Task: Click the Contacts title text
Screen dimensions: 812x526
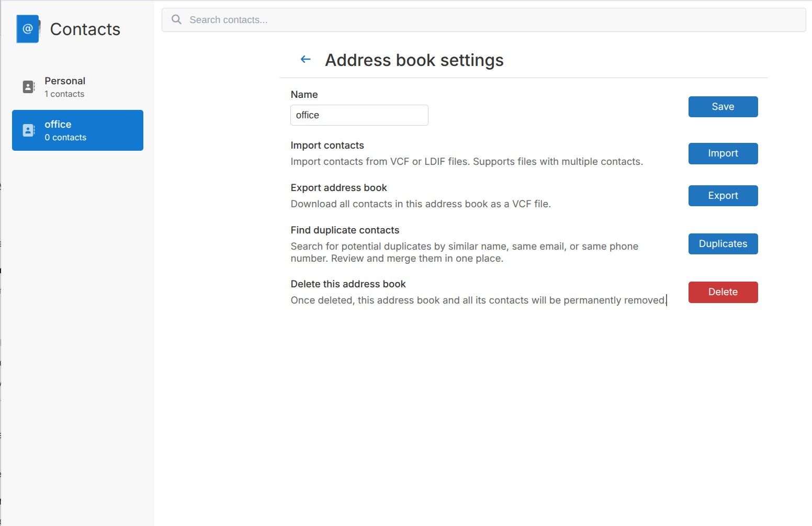Action: [x=85, y=29]
